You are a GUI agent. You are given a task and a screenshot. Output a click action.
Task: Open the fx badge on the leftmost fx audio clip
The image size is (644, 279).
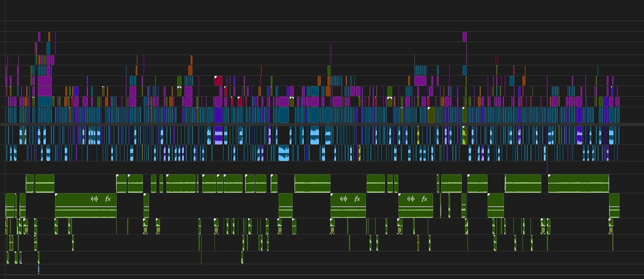point(108,199)
